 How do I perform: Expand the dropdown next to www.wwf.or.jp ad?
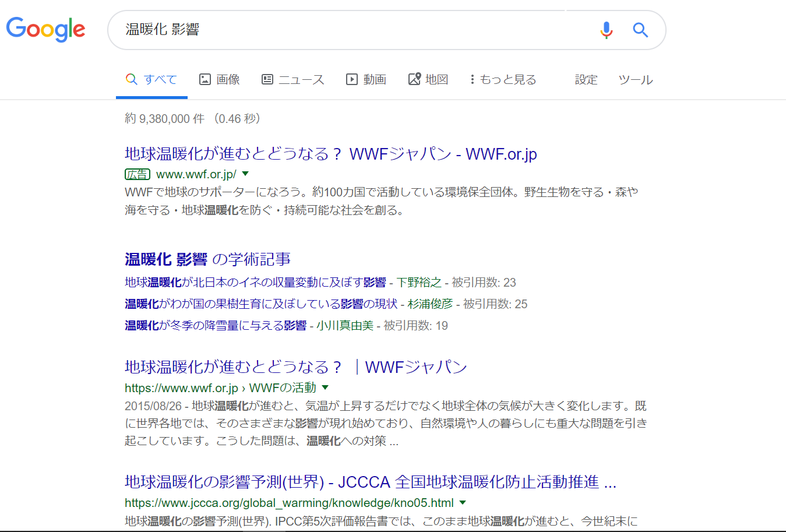[245, 173]
